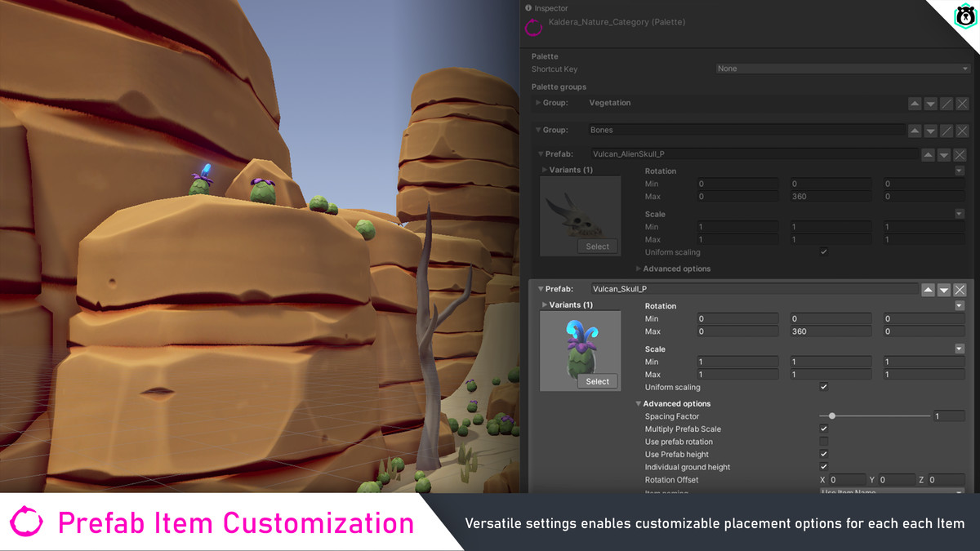Click the Inspector info icon
The width and height of the screenshot is (980, 551).
tap(528, 8)
